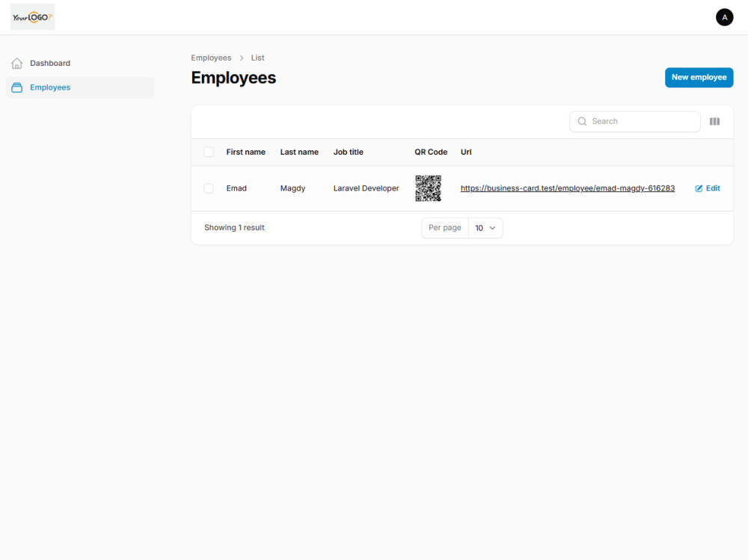Viewport: 748px width, 560px height.
Task: Click the search magnifier icon
Action: pos(582,122)
